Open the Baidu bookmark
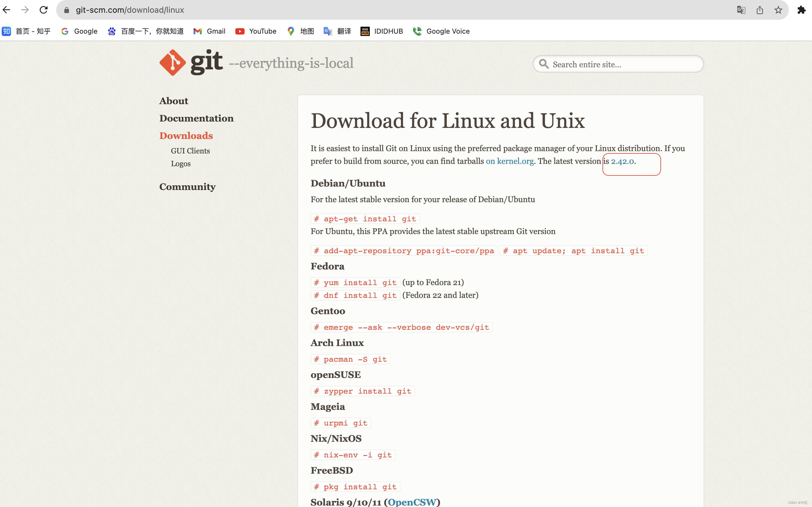The height and width of the screenshot is (507, 812). pos(146,31)
